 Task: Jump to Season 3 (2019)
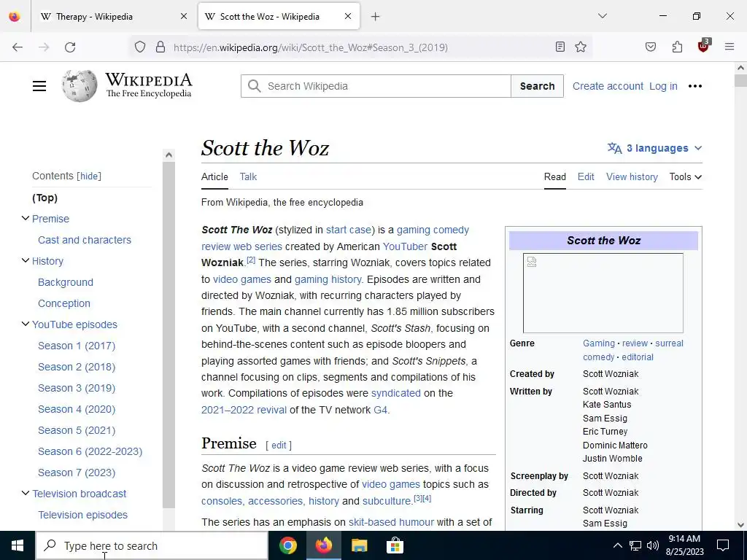tap(77, 388)
